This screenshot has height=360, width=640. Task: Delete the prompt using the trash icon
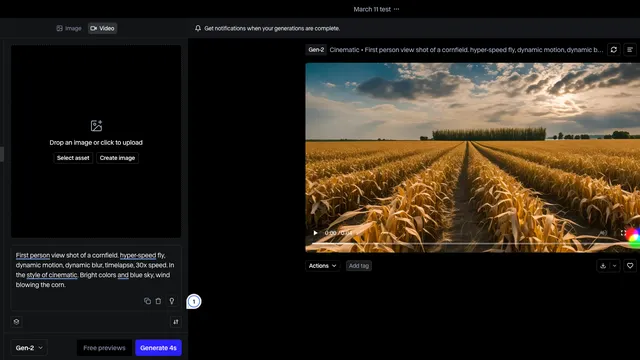tap(158, 301)
